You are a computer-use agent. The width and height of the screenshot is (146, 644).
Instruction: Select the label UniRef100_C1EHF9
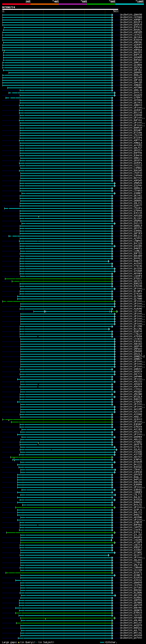click(131, 276)
